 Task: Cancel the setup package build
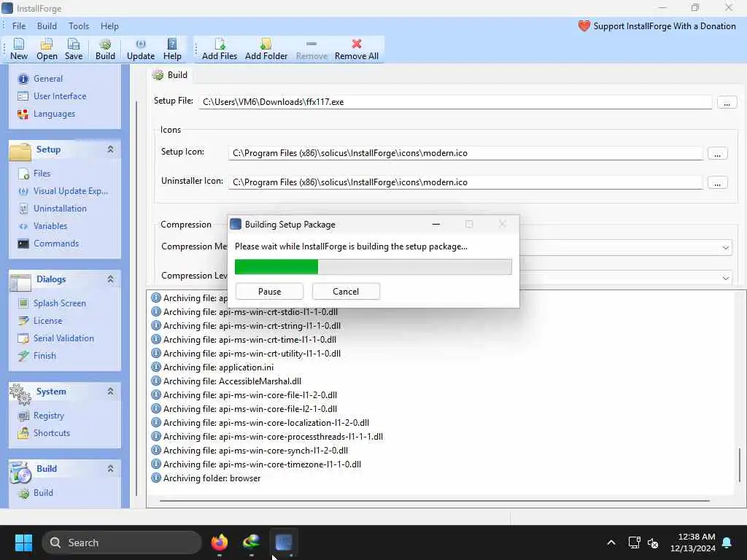click(346, 292)
